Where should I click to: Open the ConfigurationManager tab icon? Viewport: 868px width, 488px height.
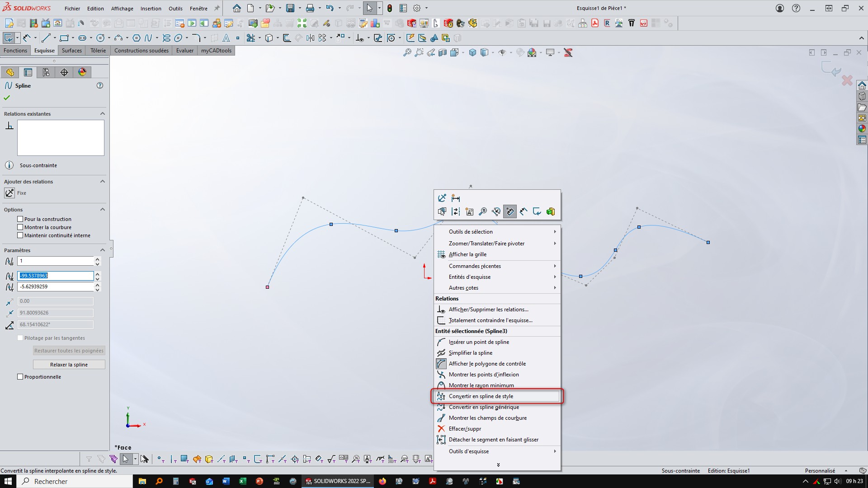pos(46,72)
